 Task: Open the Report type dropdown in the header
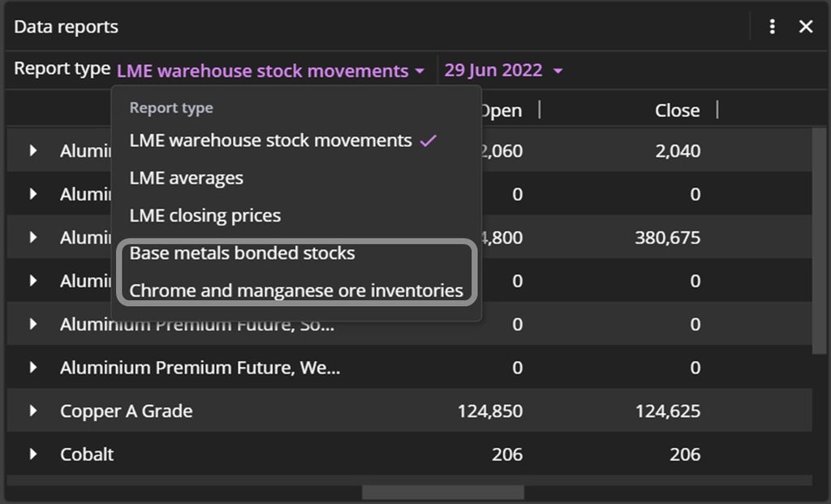(x=271, y=71)
